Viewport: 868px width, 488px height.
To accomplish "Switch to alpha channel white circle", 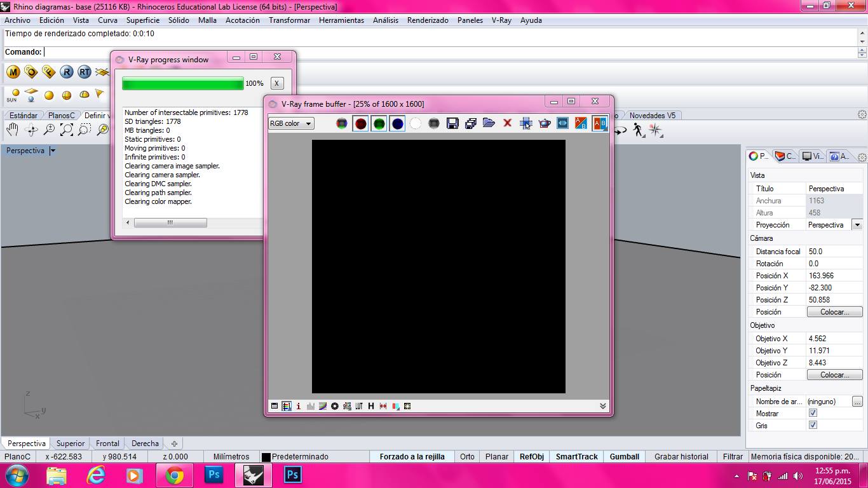I will click(x=416, y=123).
